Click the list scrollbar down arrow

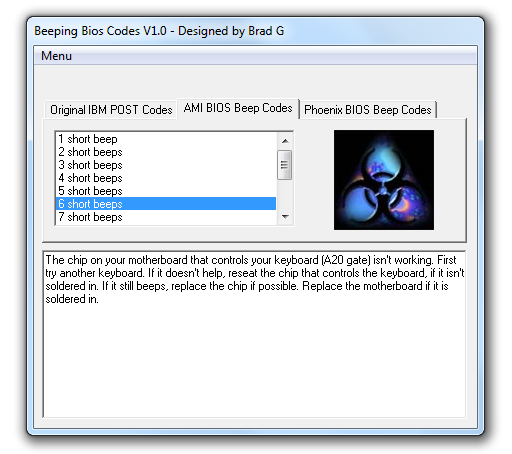click(x=285, y=217)
